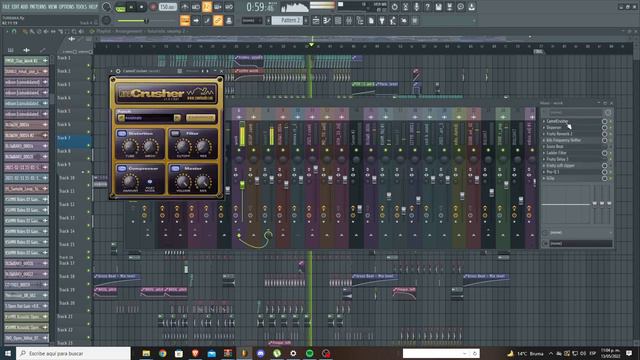The width and height of the screenshot is (640, 360).
Task: Click the Stop button in transport
Action: (x=142, y=7)
